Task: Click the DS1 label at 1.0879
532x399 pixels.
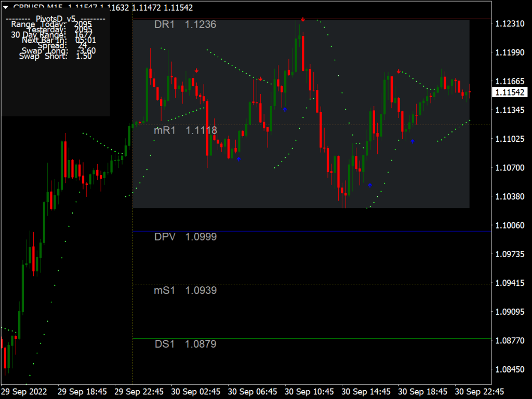Action: 165,344
